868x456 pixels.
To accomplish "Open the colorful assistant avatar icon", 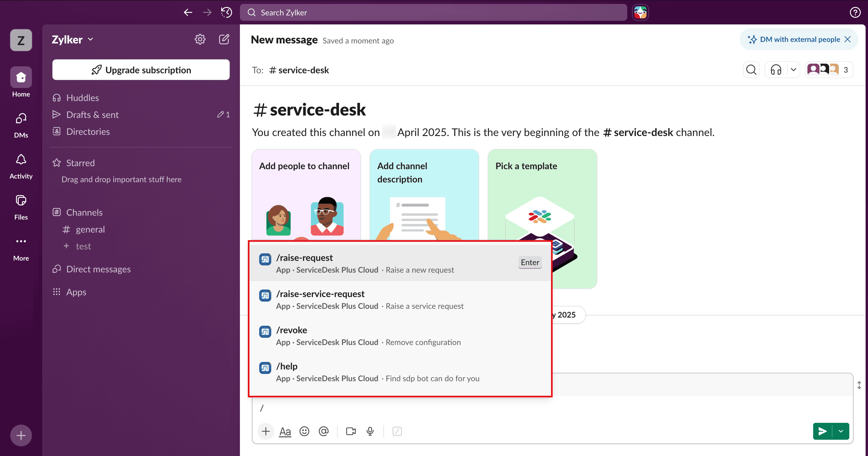I will tap(640, 12).
